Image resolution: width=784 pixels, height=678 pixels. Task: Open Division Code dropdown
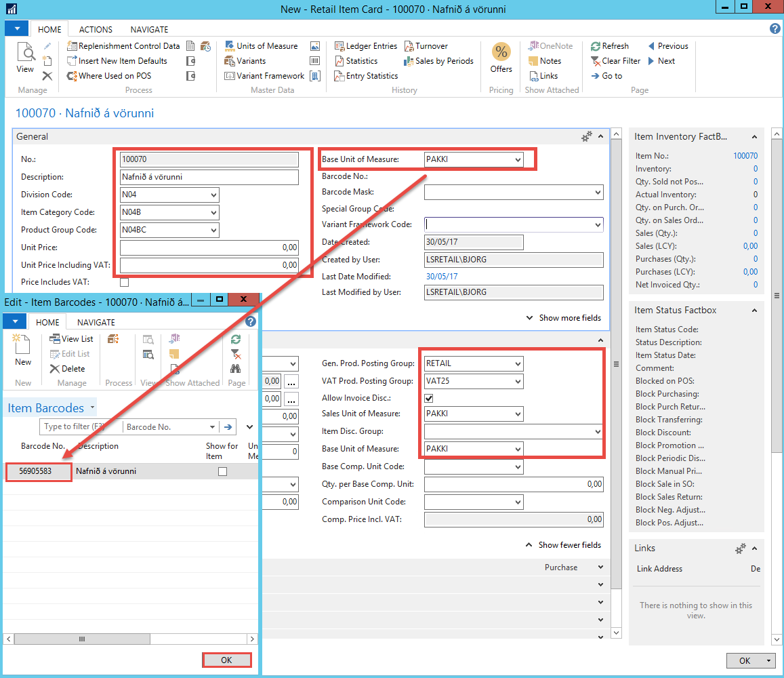213,195
